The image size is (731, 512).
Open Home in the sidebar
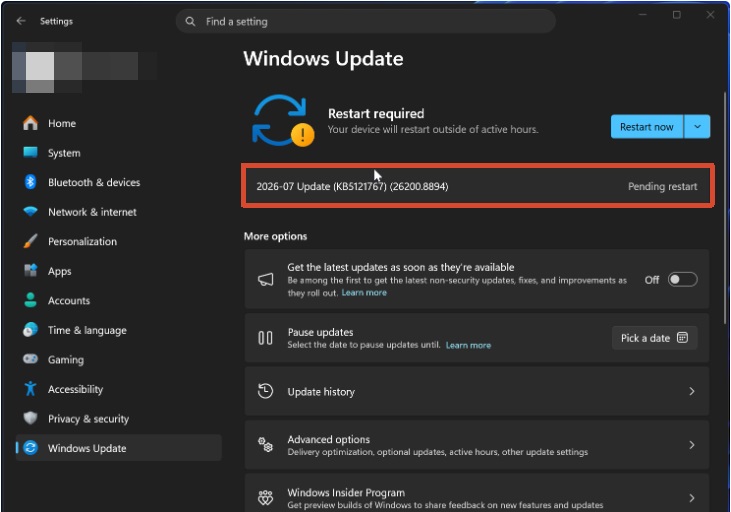[118, 123]
